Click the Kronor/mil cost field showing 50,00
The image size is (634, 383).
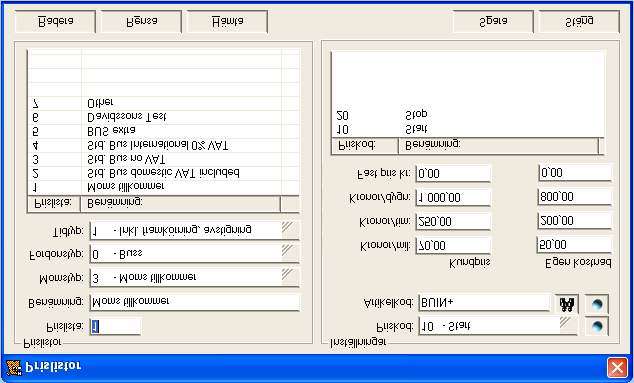point(575,245)
